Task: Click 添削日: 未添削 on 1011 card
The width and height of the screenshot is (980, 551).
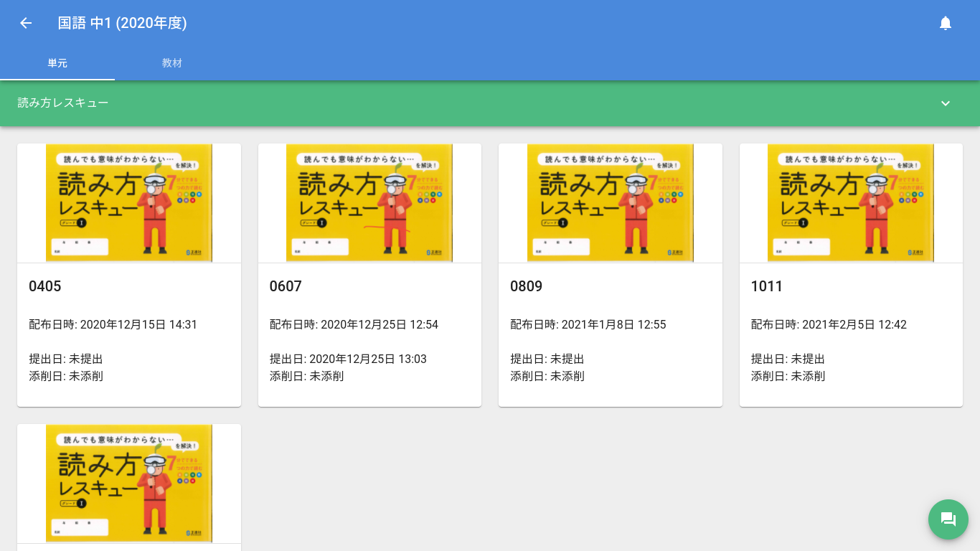Action: tap(788, 376)
